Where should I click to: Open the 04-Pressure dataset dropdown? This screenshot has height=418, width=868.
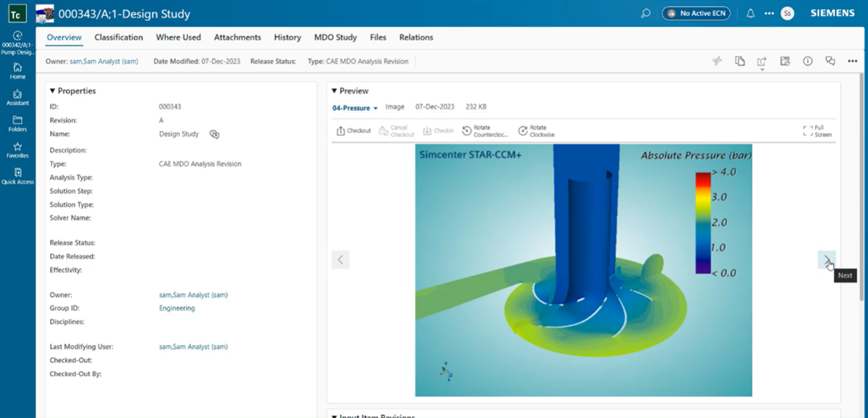[355, 107]
